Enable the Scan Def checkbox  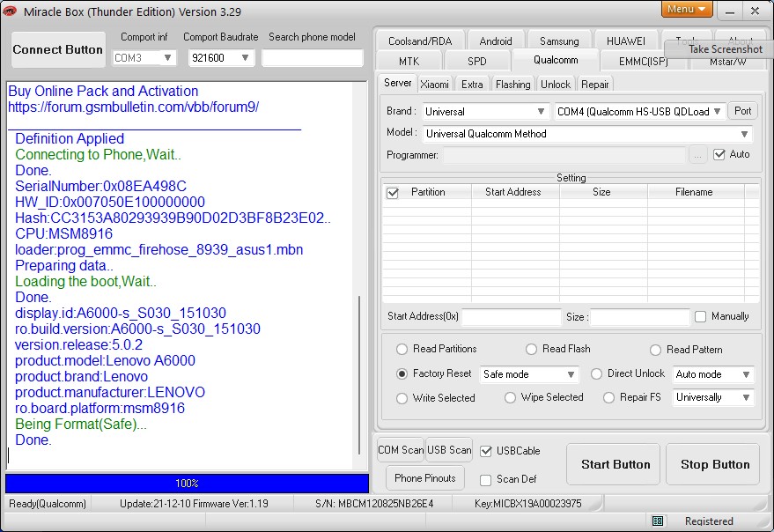[486, 480]
